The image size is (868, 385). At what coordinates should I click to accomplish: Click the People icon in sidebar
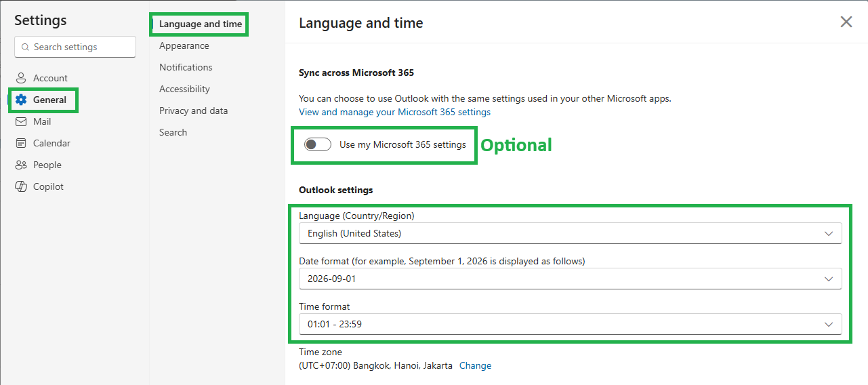(x=21, y=165)
